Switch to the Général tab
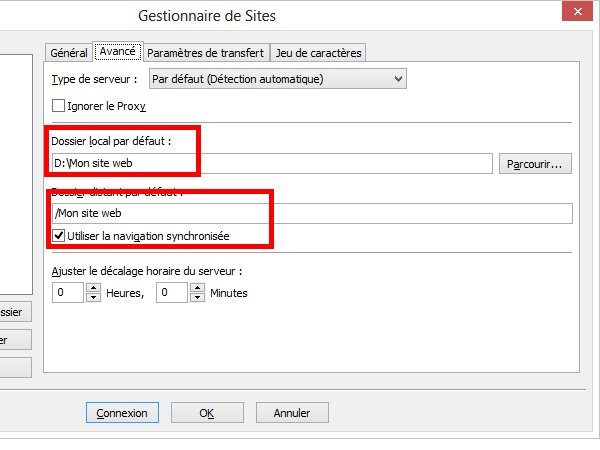Screen dimensions: 600x450 point(69,53)
